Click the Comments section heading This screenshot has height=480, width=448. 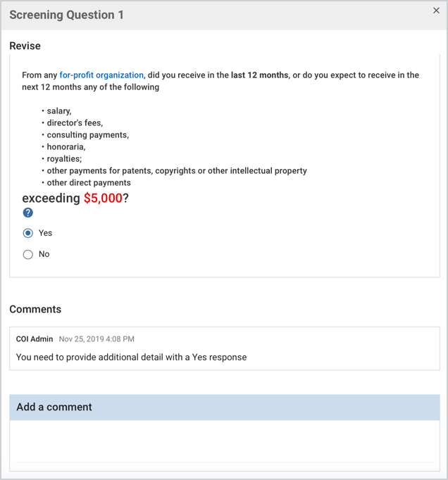35,309
